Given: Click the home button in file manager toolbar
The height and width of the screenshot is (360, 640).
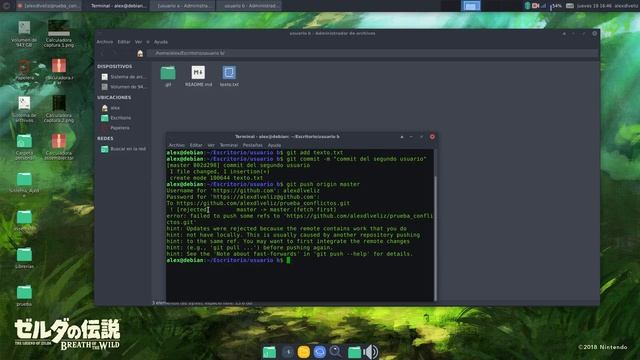Looking at the screenshot, I should (x=140, y=53).
